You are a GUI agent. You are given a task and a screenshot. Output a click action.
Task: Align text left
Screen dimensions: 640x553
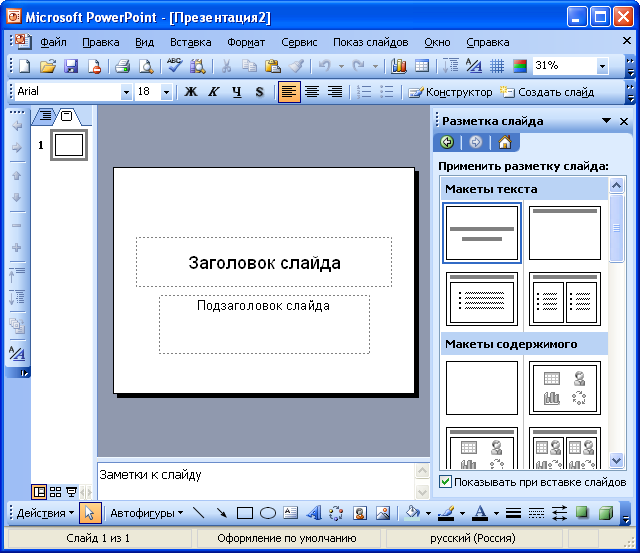289,92
